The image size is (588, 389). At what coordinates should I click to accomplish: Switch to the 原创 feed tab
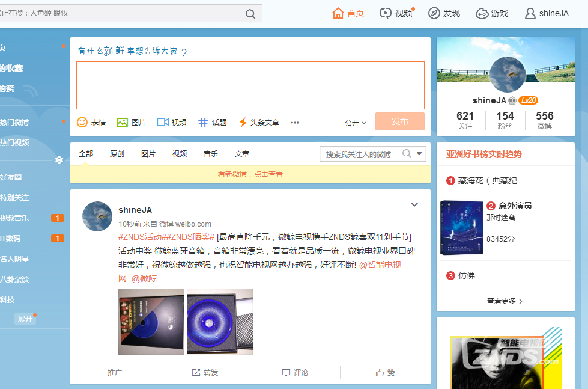(117, 153)
